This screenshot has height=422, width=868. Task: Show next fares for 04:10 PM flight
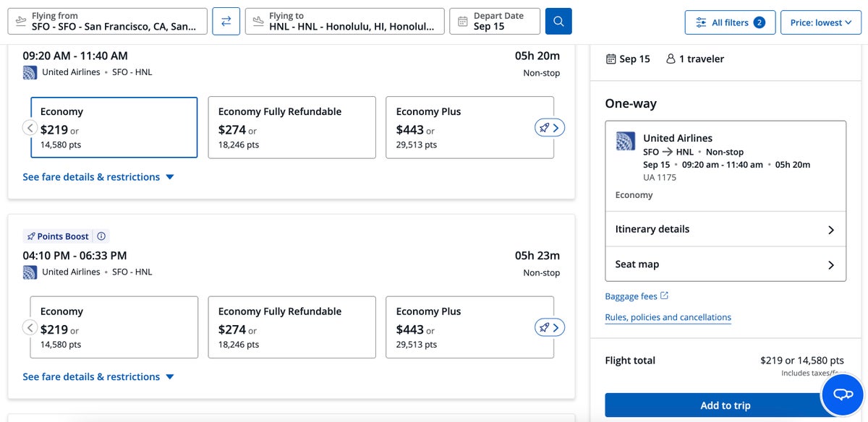coord(550,327)
